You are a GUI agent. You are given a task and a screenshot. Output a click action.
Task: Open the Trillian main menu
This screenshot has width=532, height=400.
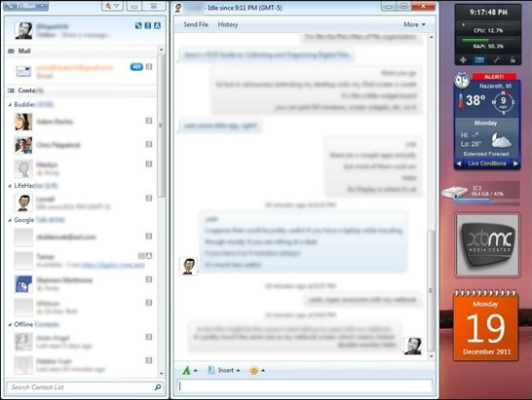25,6
